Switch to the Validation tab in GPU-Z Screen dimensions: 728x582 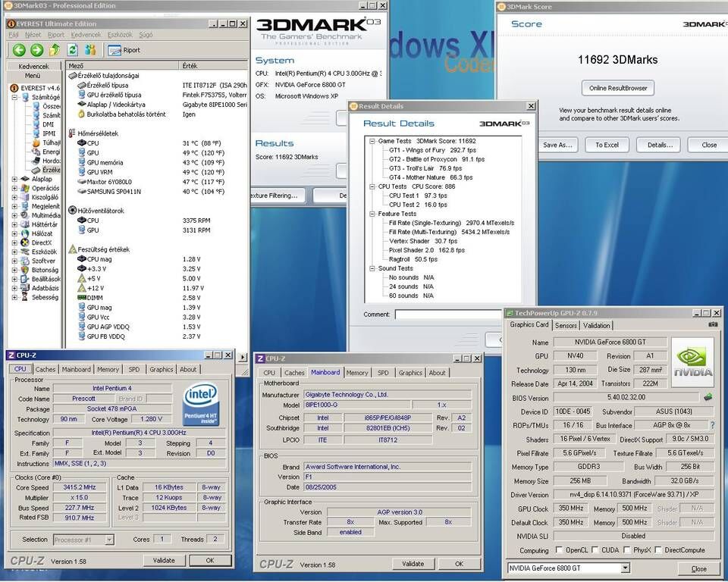596,326
